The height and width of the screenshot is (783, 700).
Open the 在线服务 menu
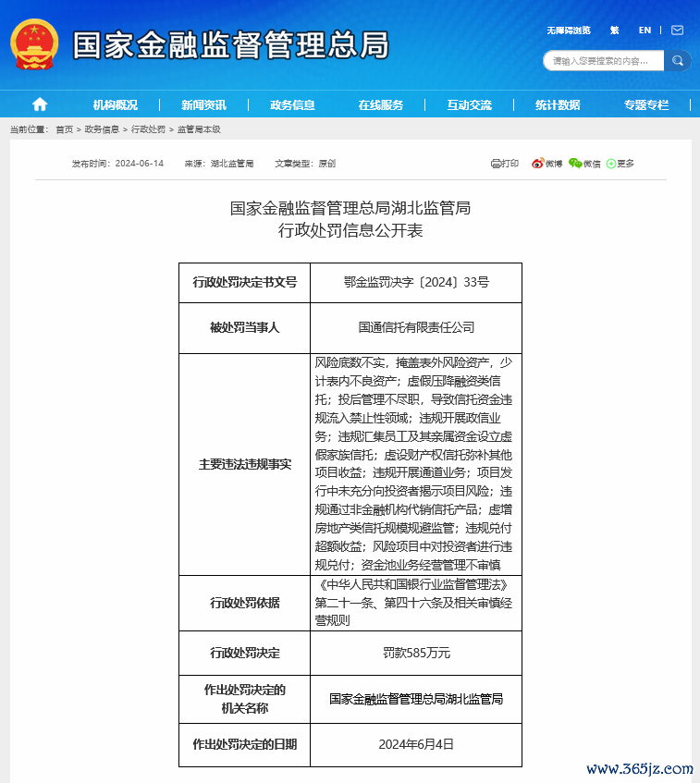click(x=381, y=104)
